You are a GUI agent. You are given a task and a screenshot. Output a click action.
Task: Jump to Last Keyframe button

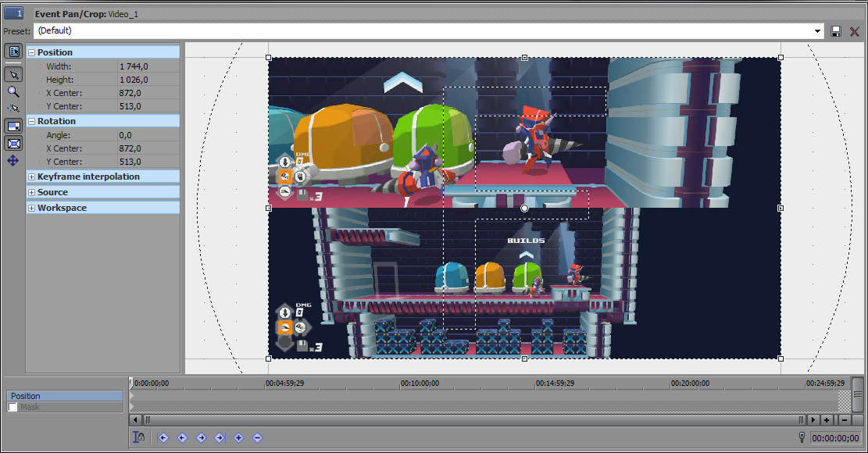coord(220,437)
